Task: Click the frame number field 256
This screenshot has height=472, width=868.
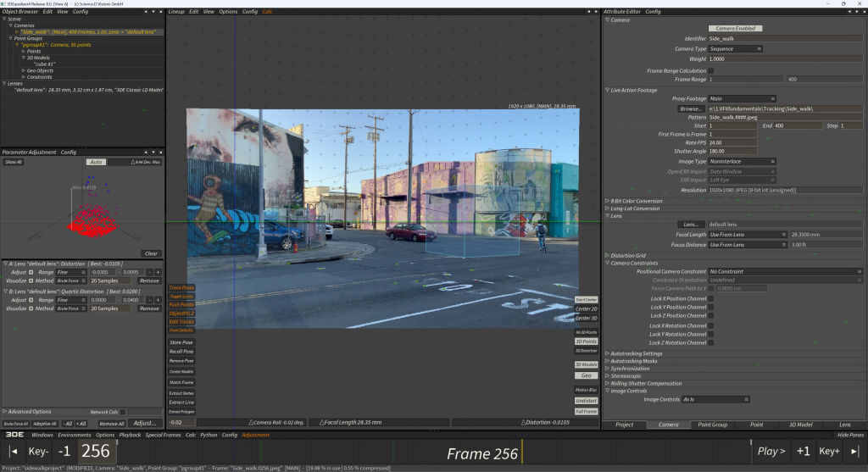Action: click(96, 452)
